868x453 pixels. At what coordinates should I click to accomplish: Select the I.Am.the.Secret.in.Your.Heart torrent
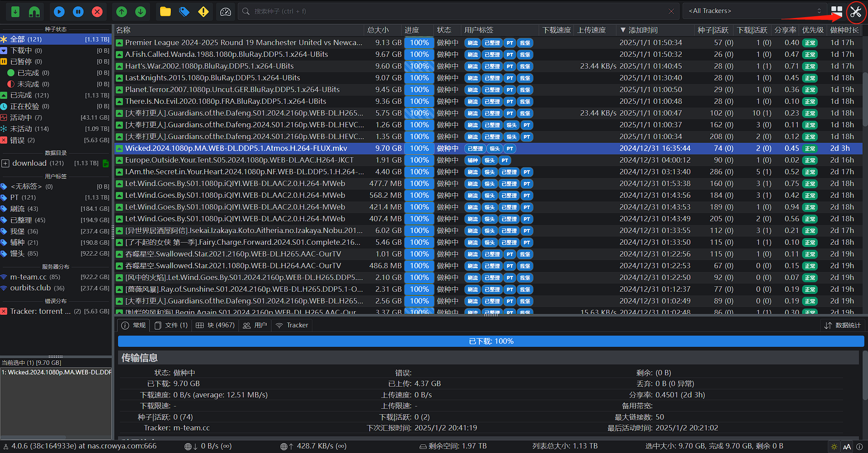[488, 172]
